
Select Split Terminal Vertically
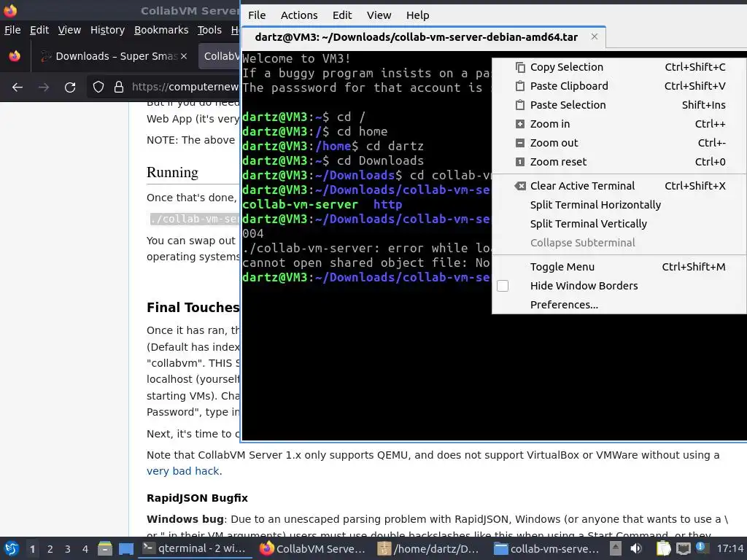619,224
